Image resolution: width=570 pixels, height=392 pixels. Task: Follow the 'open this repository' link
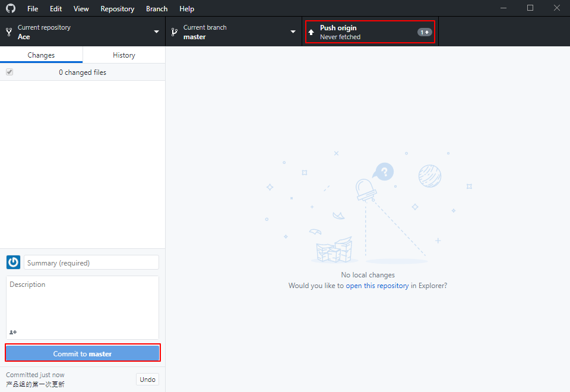(x=377, y=286)
